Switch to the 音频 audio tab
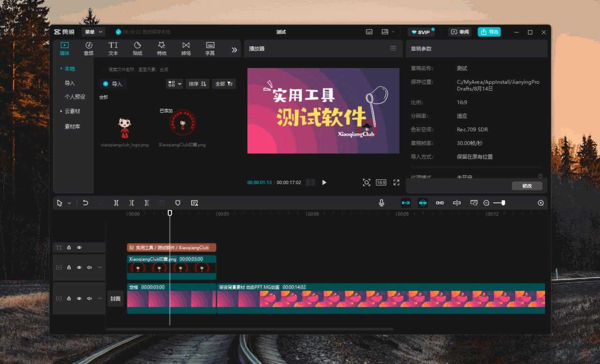Viewport: 600px width, 364px height. [89, 48]
